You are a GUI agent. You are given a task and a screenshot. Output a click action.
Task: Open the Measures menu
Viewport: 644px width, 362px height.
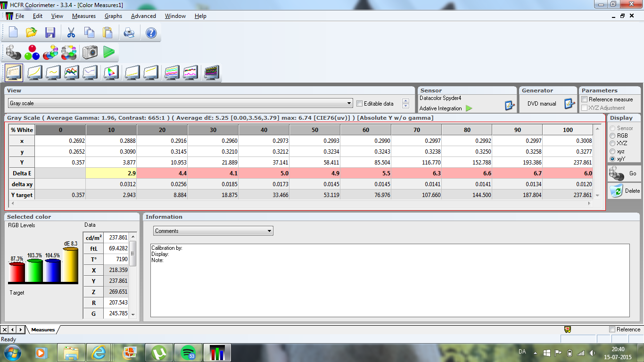coord(83,16)
